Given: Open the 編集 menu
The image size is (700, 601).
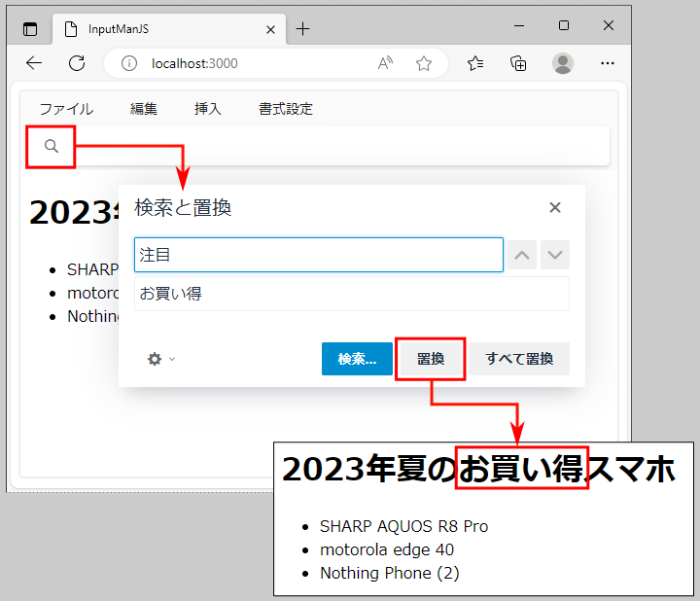Looking at the screenshot, I should (144, 109).
